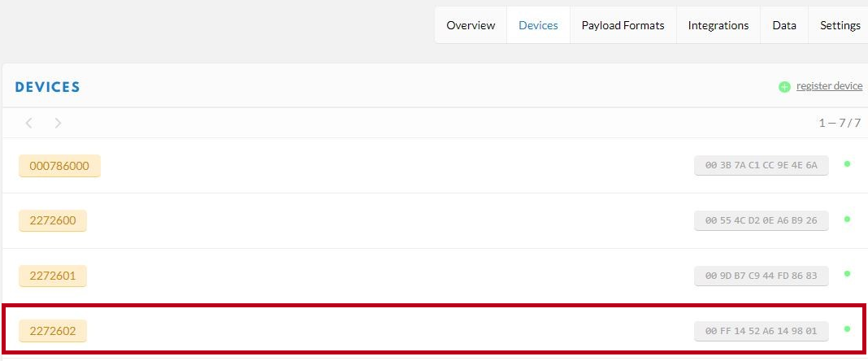Select EUI 00 9D B7 C9 44 FD 86 83

pos(762,276)
